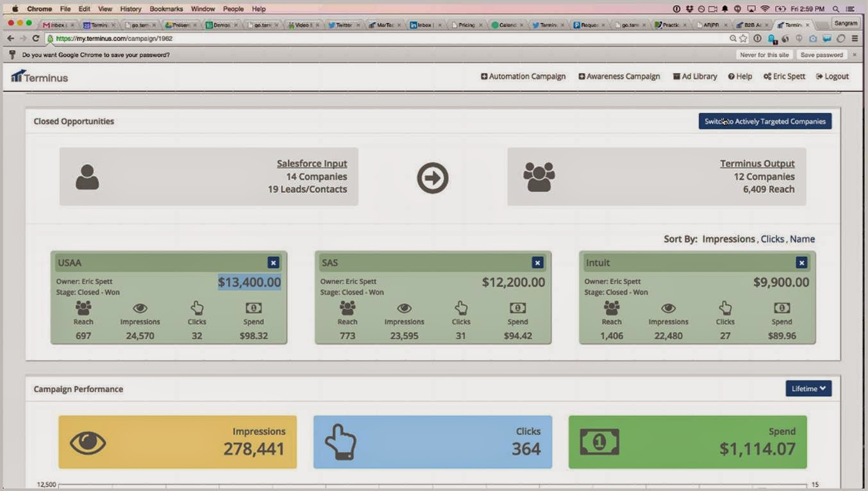The height and width of the screenshot is (491, 868).
Task: Click the Impressions eye icon on SAS card
Action: 404,308
